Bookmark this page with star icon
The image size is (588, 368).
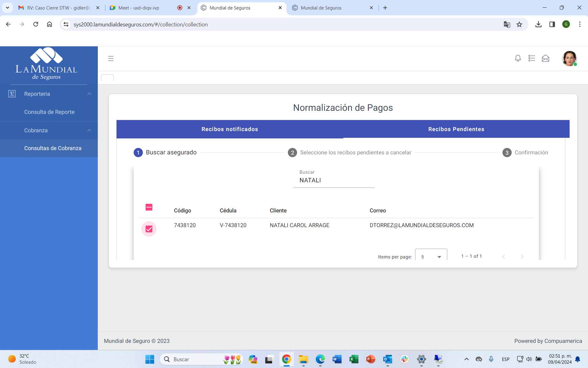pos(519,25)
